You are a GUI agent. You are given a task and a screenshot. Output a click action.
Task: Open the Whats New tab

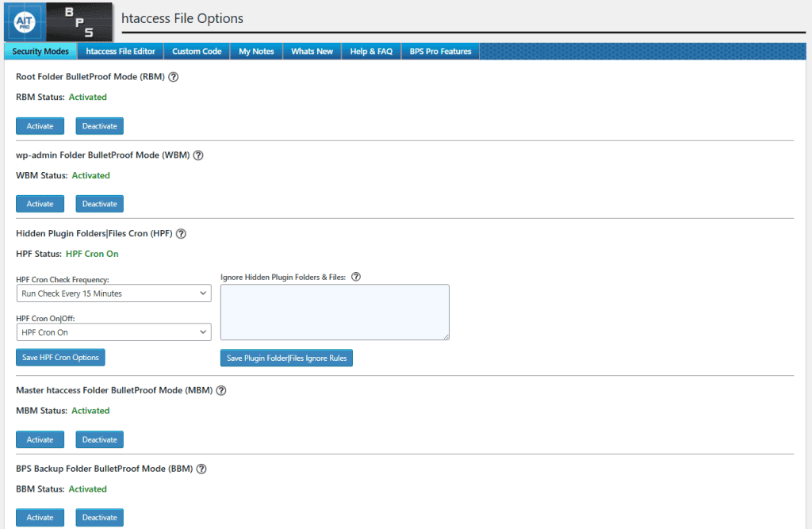(312, 52)
